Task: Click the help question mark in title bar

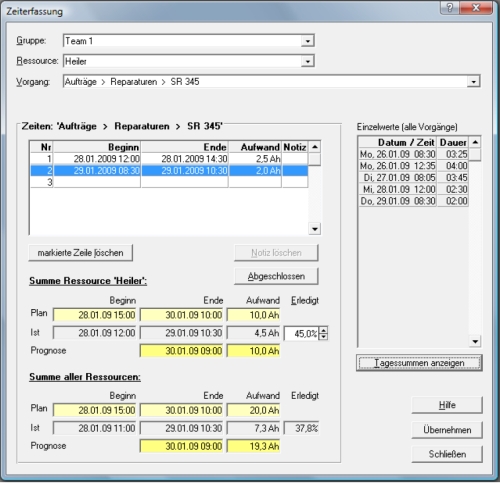Action: (450, 8)
